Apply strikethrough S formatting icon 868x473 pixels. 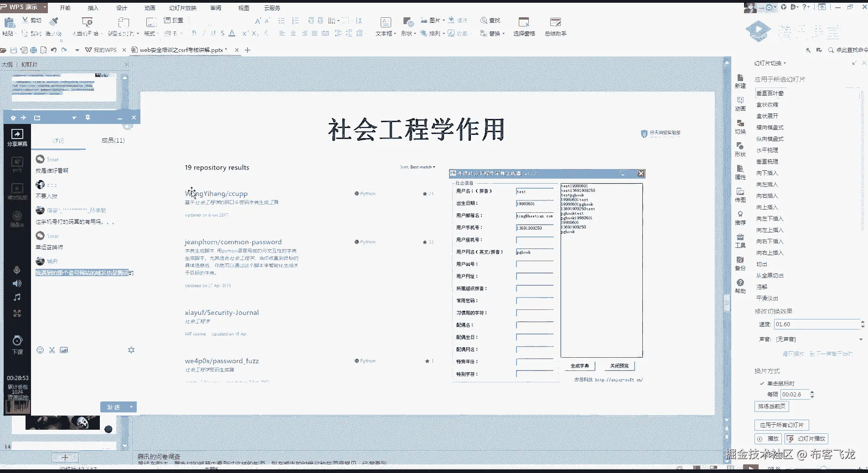coord(222,33)
